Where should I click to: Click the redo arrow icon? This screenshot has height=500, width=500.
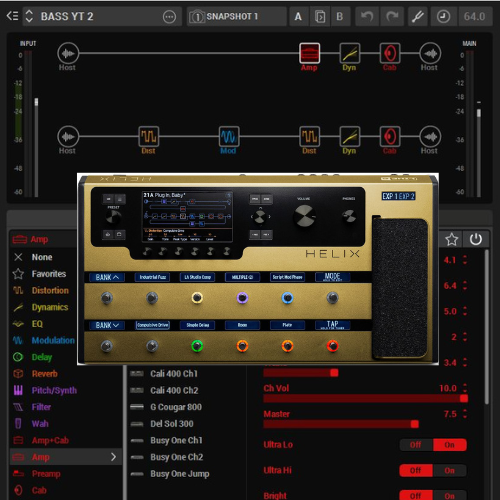(392, 16)
